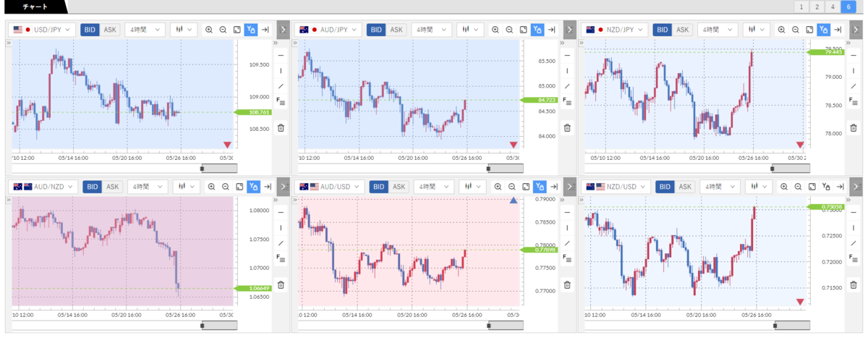The height and width of the screenshot is (338, 868).
Task: Open Fibonacci tool on USD/JPY chart
Action: [x=281, y=101]
